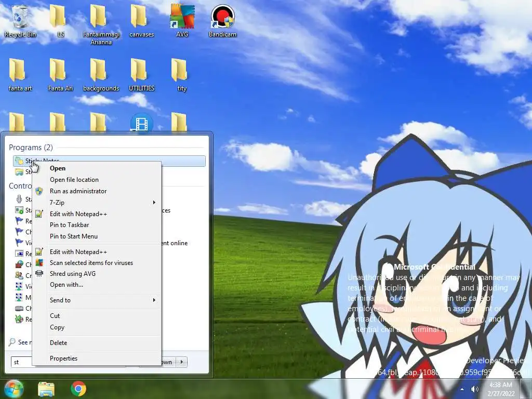Select the Fantaimmagi Arianna folder
The image size is (532, 399).
click(101, 24)
